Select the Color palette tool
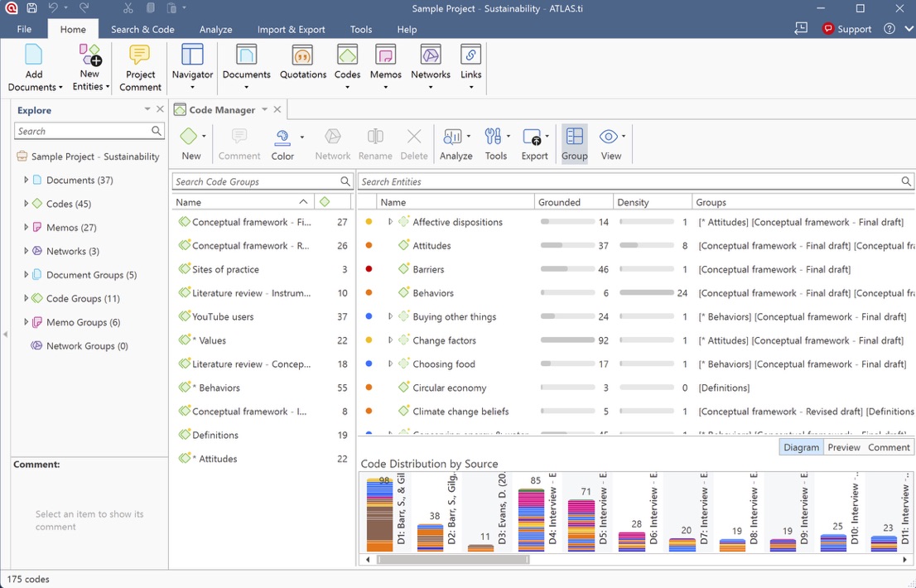 pos(282,137)
